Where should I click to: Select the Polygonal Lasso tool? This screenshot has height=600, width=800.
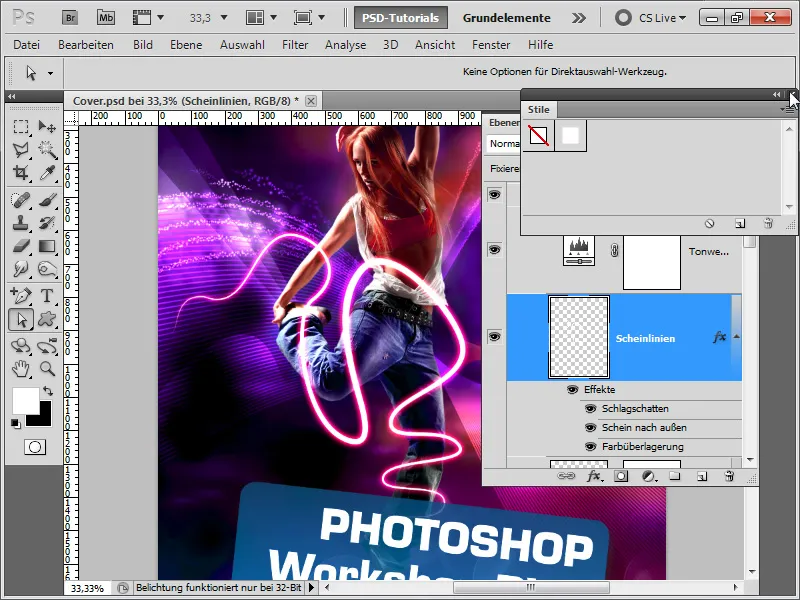point(21,149)
